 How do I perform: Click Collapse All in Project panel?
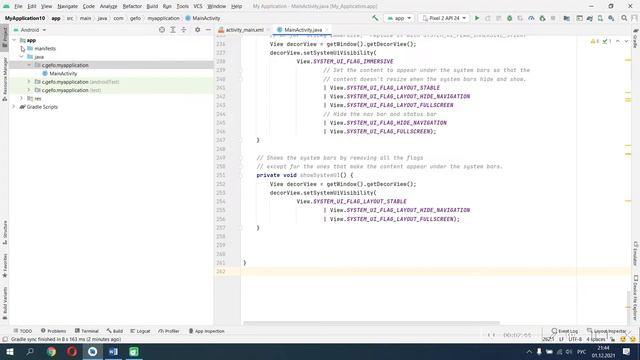(184, 30)
